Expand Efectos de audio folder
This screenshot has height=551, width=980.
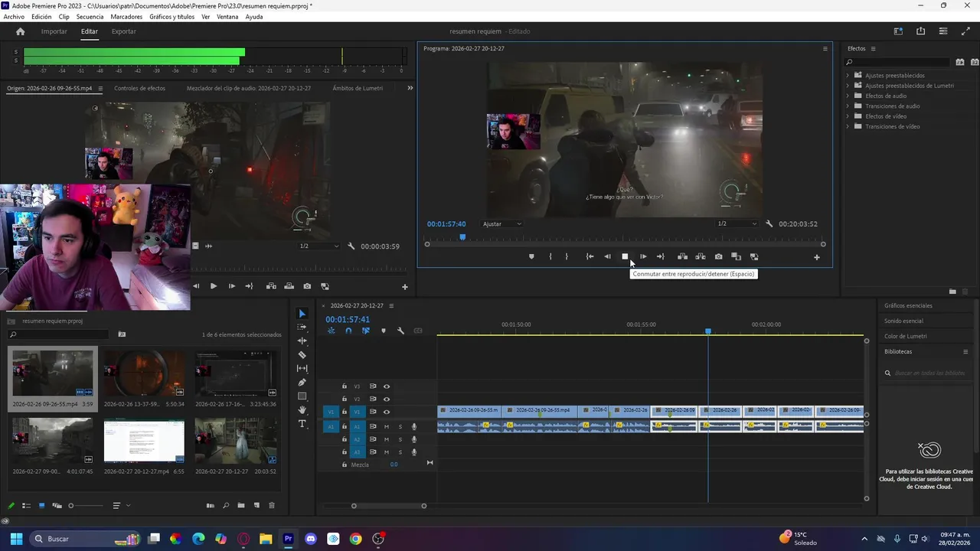tap(848, 96)
